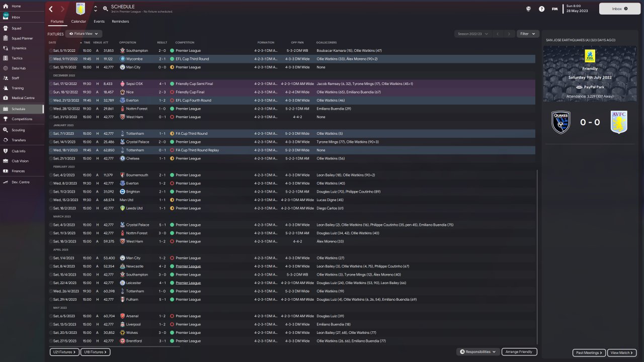644x362 pixels.
Task: Click the fixtures list horizontal scrollbar
Action: 114,346
